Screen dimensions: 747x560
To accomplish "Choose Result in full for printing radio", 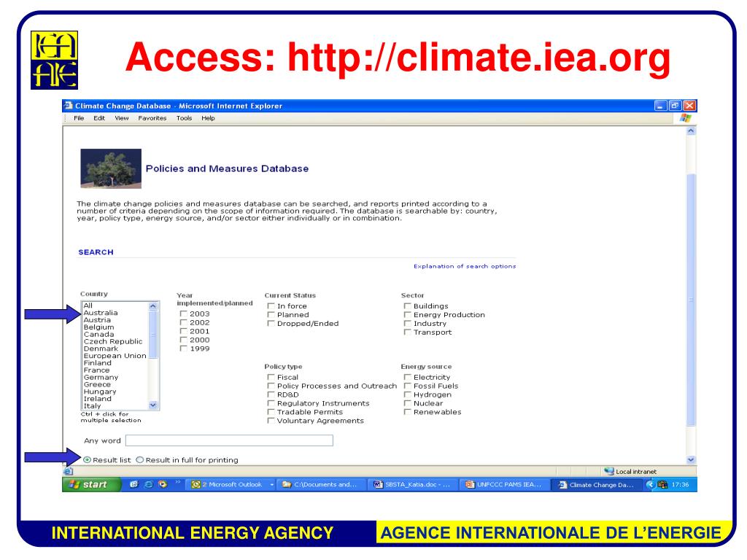I will (x=139, y=459).
